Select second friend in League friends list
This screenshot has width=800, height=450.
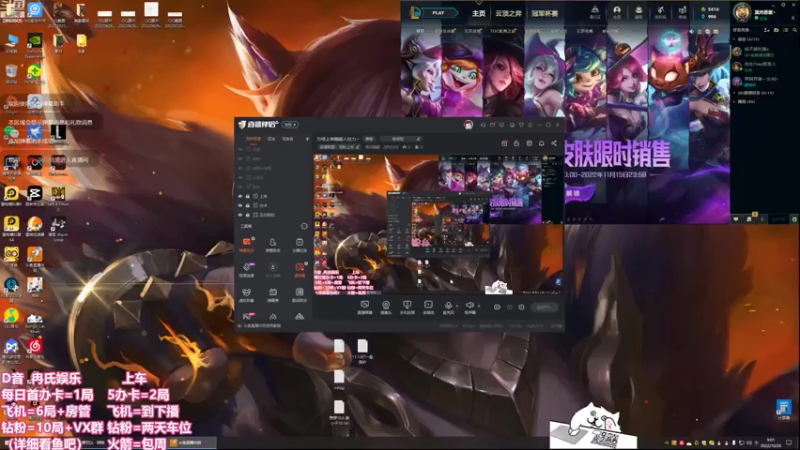point(763,66)
